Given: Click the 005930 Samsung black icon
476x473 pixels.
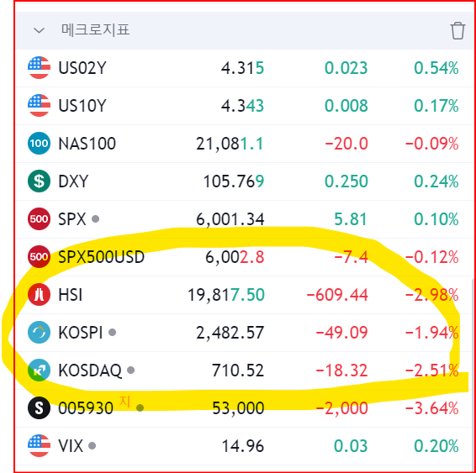Looking at the screenshot, I should pyautogui.click(x=39, y=407).
